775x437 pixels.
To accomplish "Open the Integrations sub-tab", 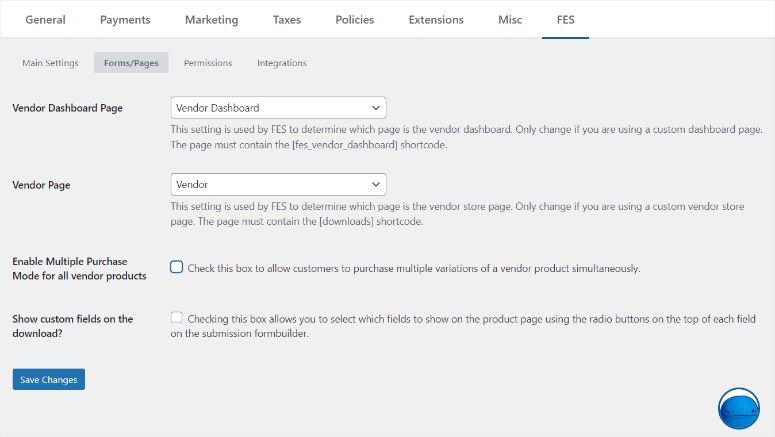I will click(282, 63).
